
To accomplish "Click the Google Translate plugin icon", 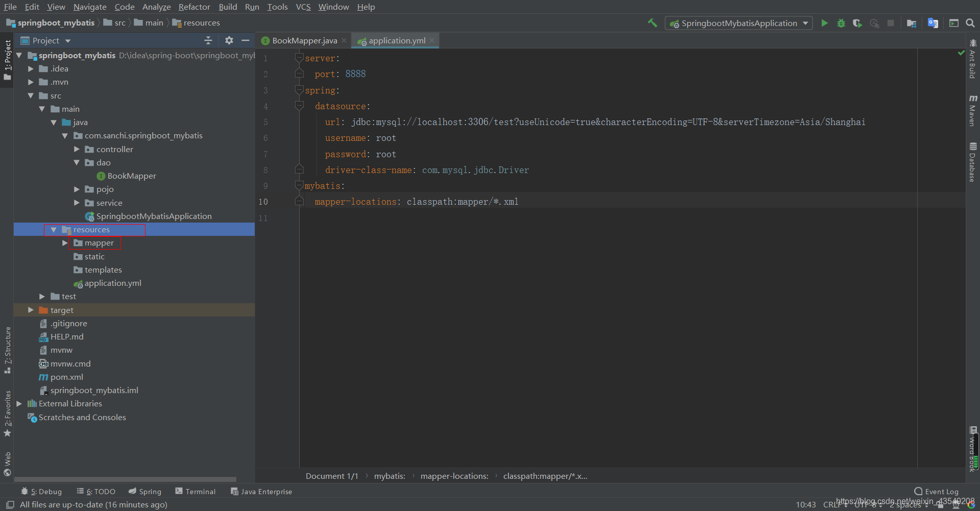I will click(933, 23).
